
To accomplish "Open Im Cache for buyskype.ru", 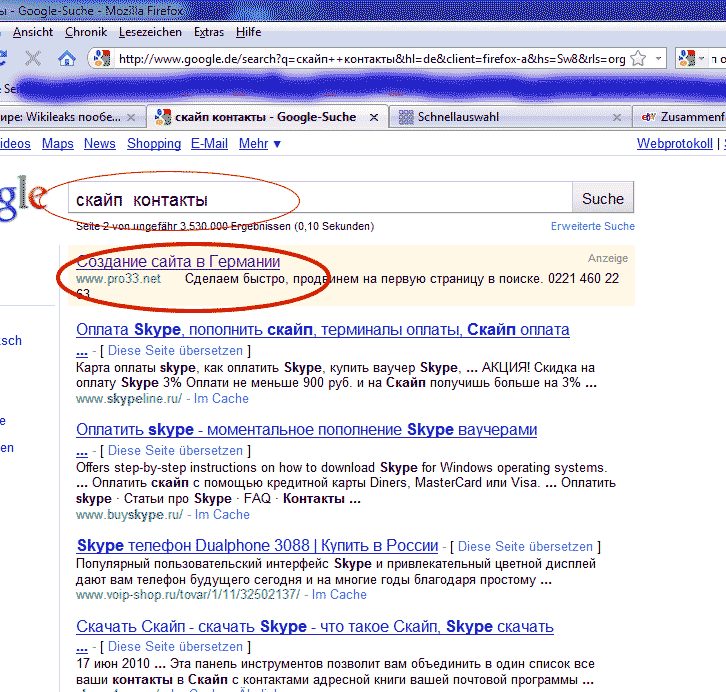I will point(222,514).
